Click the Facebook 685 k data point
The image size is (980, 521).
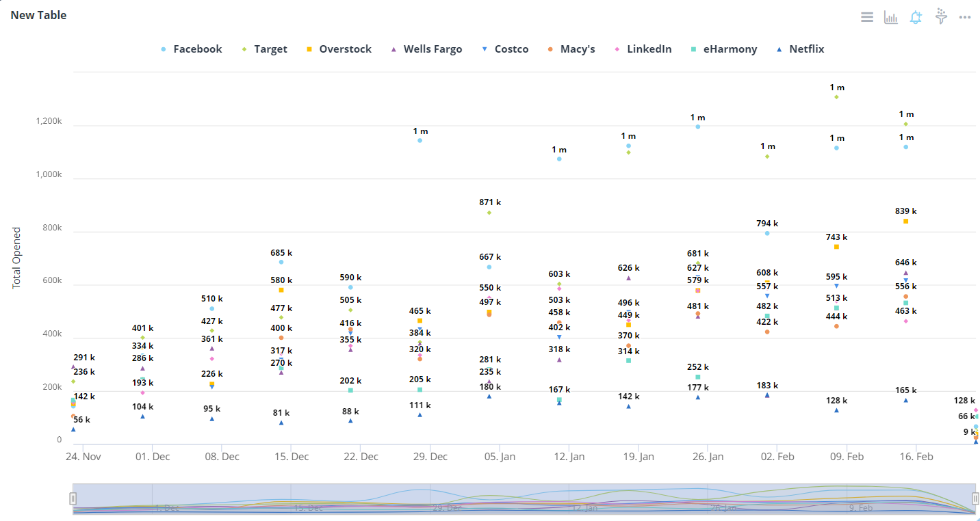281,263
